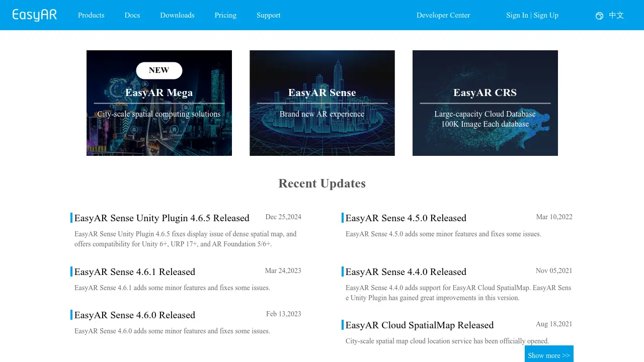
Task: Open EasyAR Cloud SpatialMap Released
Action: click(420, 325)
